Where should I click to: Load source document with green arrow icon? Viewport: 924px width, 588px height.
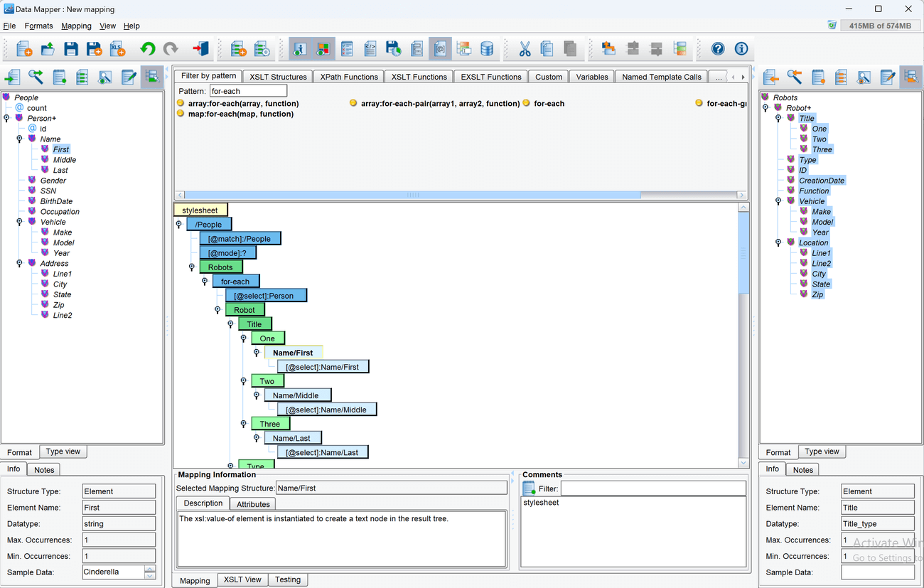pos(12,77)
